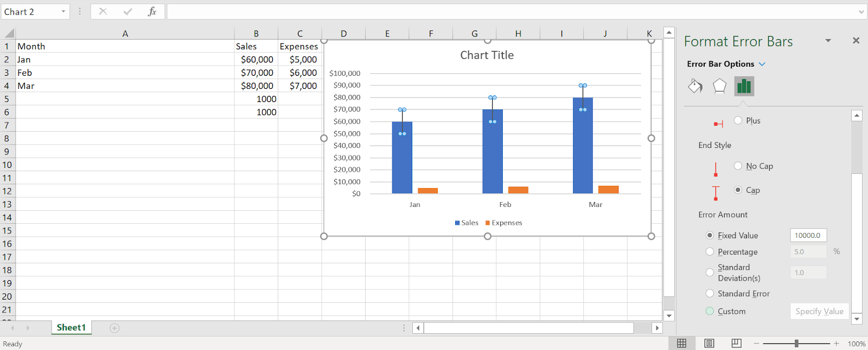Click the Expenses legend entry
Screen dimensions: 868x350
[x=503, y=223]
